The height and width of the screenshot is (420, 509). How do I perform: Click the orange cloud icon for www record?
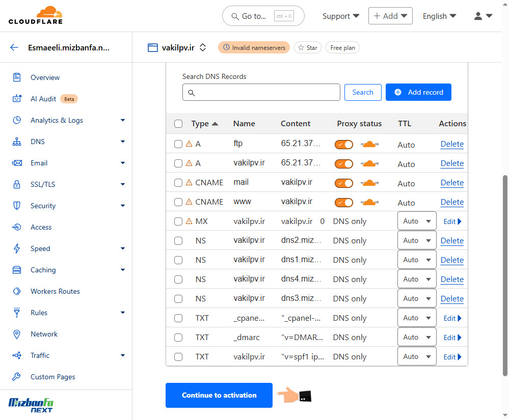370,203
